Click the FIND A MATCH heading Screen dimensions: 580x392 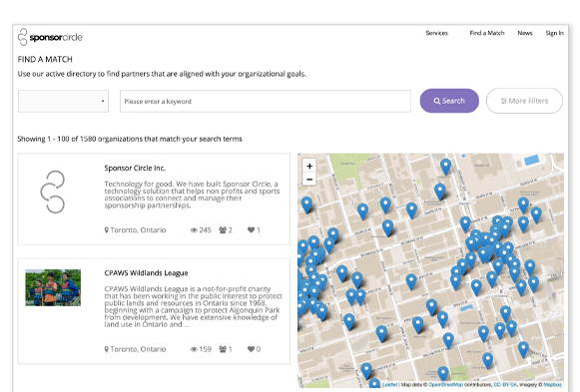pos(45,59)
